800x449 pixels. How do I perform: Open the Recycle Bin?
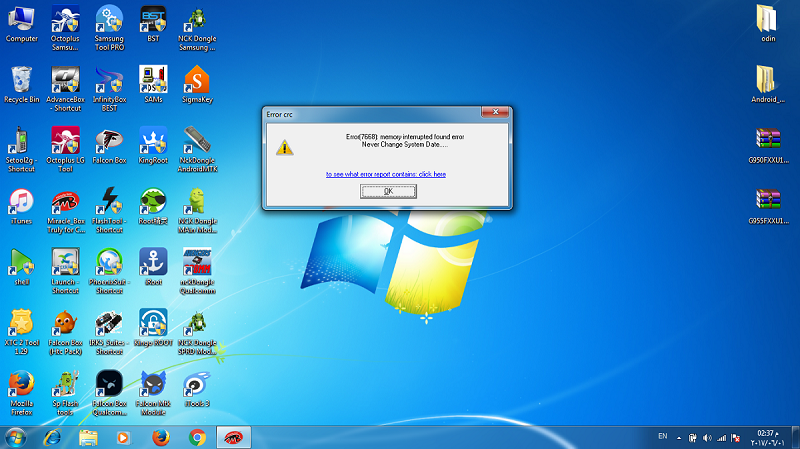click(x=21, y=85)
